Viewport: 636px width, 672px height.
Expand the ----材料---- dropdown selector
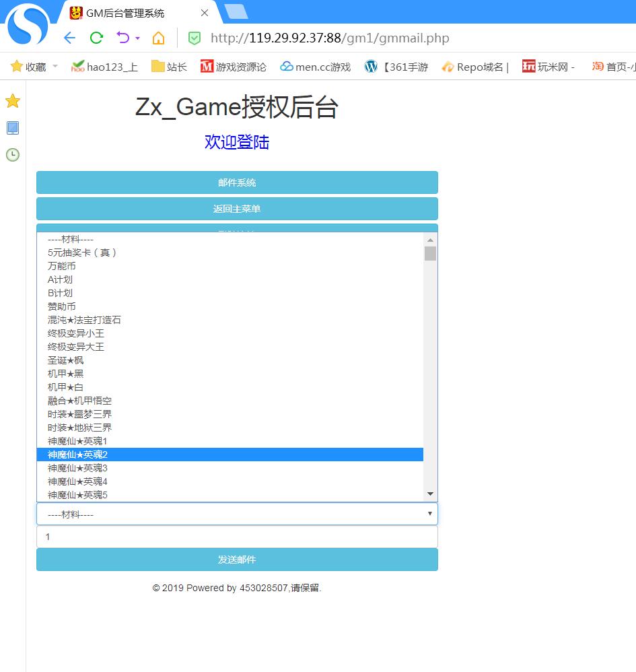(x=237, y=514)
